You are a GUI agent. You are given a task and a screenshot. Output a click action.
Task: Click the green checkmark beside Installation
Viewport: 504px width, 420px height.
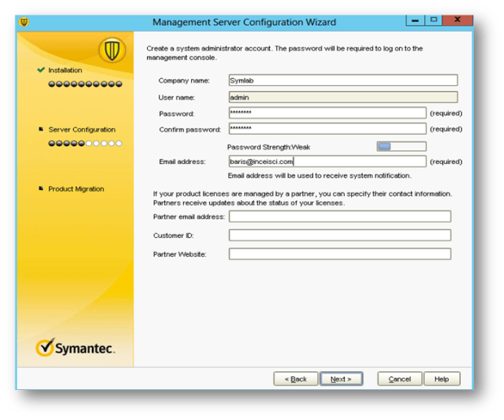(x=41, y=71)
